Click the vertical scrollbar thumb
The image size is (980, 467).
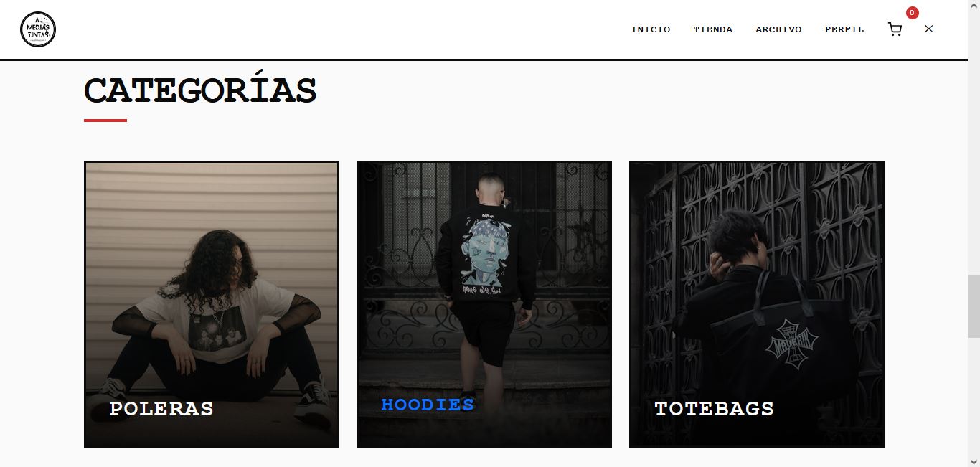click(974, 306)
